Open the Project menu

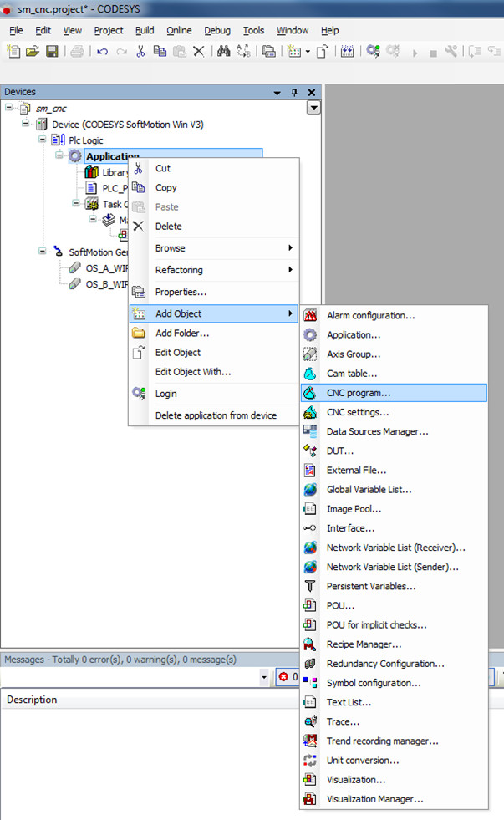108,30
